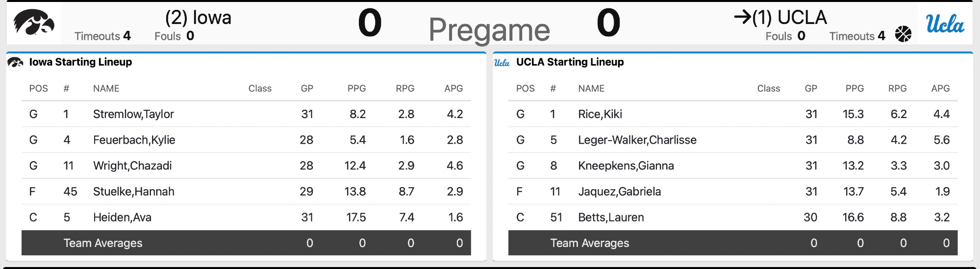Viewport: 980px width, 269px height.
Task: Click the Iowa PPG column header
Action: (356, 89)
